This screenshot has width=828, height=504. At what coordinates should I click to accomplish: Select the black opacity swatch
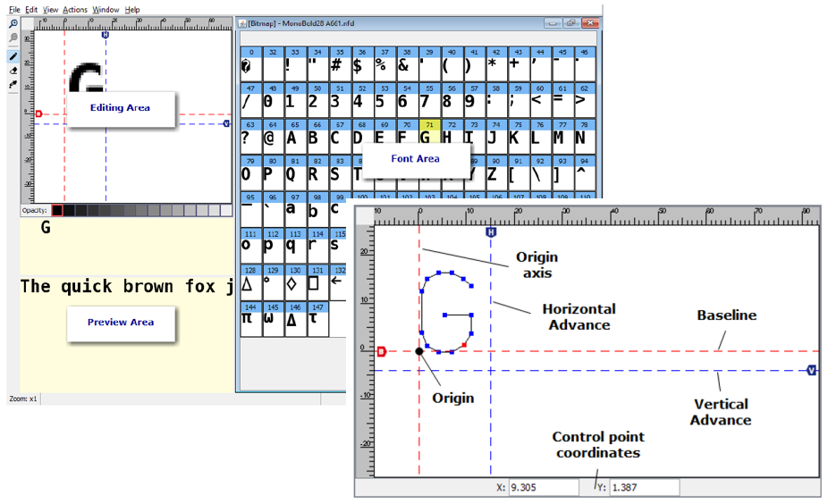(x=58, y=210)
